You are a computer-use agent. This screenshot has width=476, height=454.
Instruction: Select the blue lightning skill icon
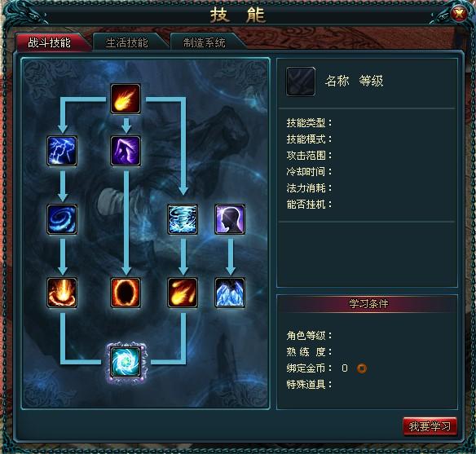click(62, 151)
